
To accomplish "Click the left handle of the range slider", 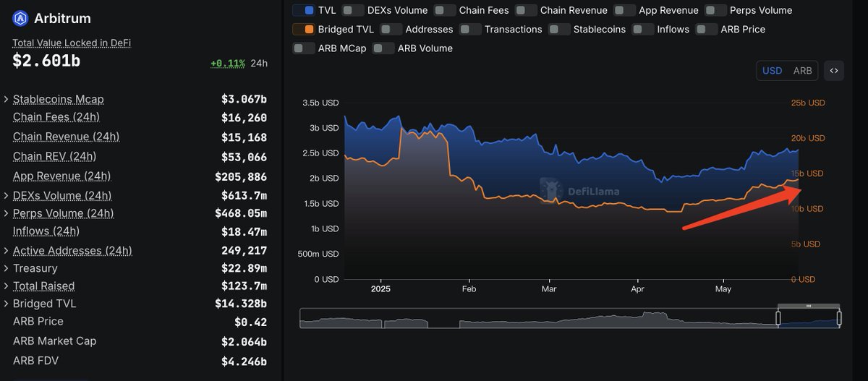I will click(x=779, y=318).
